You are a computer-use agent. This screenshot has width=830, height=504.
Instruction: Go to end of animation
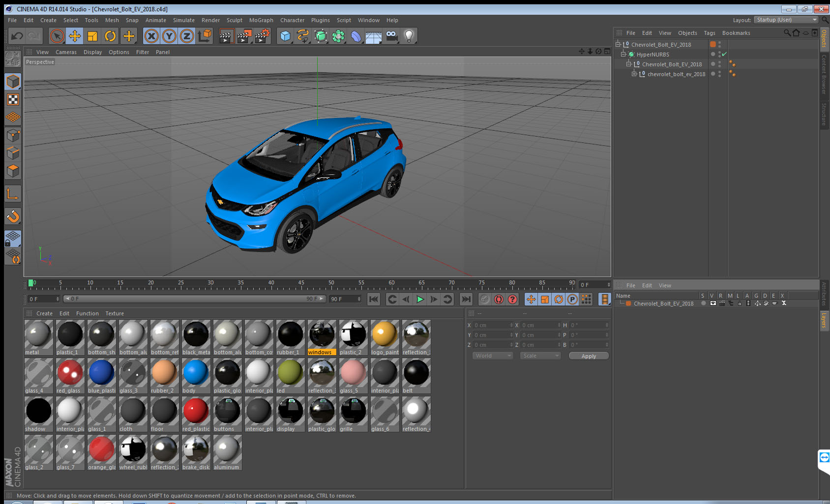point(466,299)
